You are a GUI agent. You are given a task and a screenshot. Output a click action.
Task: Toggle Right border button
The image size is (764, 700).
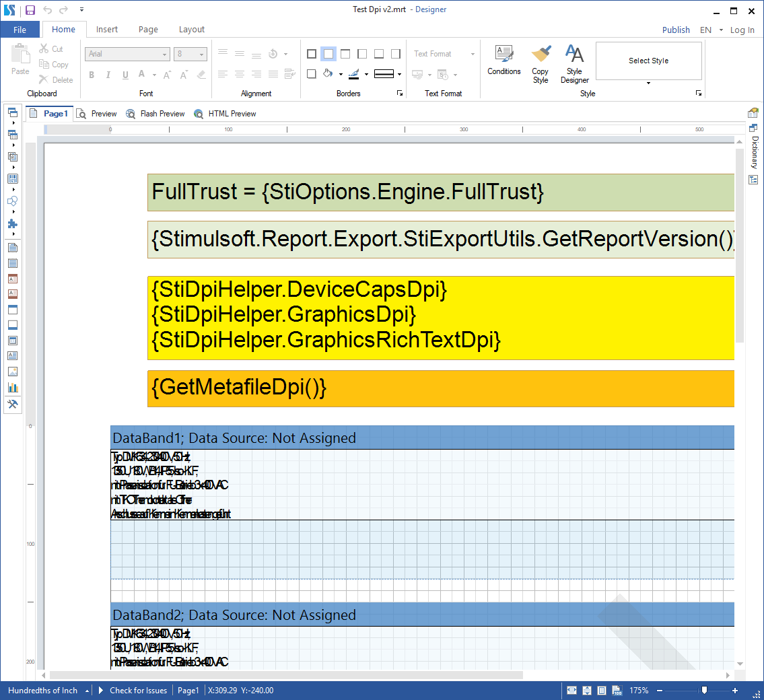[x=396, y=54]
